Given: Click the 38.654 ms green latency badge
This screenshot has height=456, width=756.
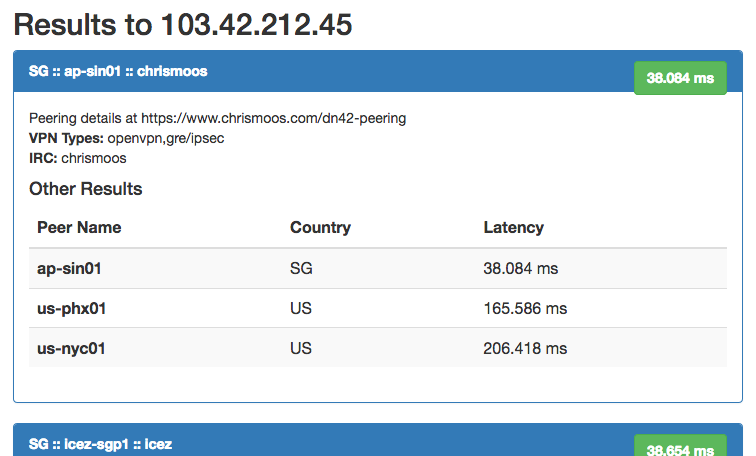Looking at the screenshot, I should 680,445.
